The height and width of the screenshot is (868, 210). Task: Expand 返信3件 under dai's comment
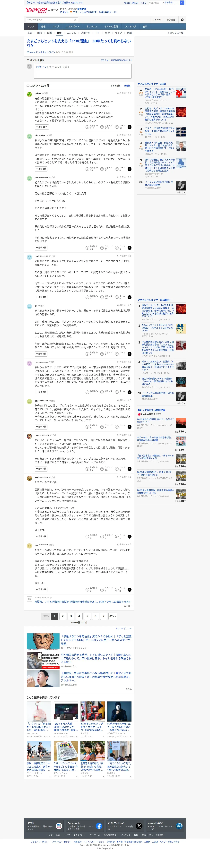pyautogui.click(x=41, y=297)
